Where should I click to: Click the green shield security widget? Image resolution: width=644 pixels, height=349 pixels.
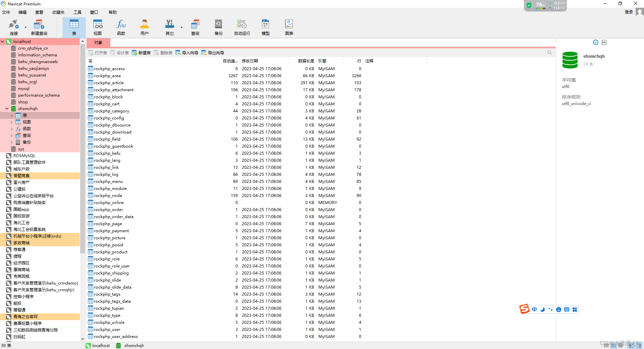click(x=529, y=5)
